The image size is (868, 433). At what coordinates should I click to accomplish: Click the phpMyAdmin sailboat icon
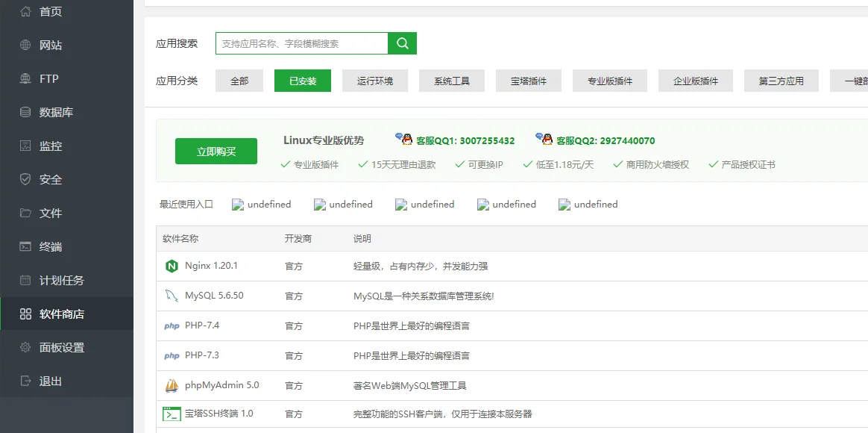coord(172,385)
